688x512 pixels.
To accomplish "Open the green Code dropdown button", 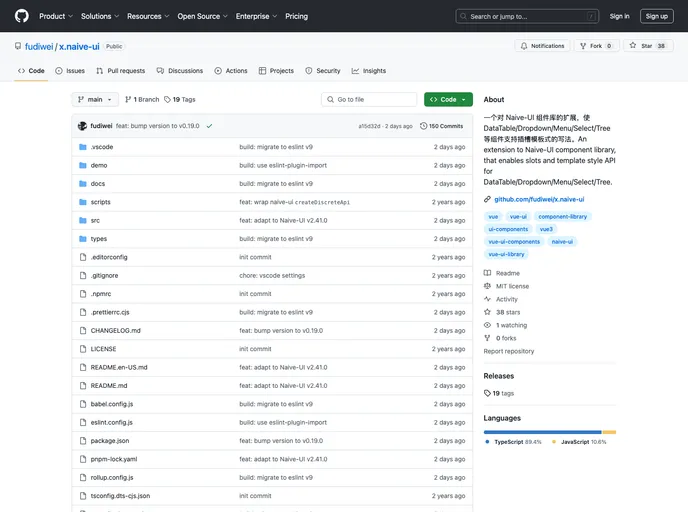I will 448,100.
